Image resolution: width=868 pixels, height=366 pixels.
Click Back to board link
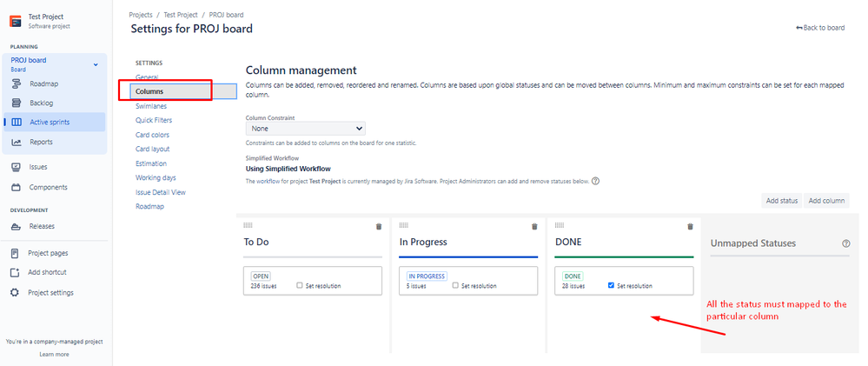[820, 28]
